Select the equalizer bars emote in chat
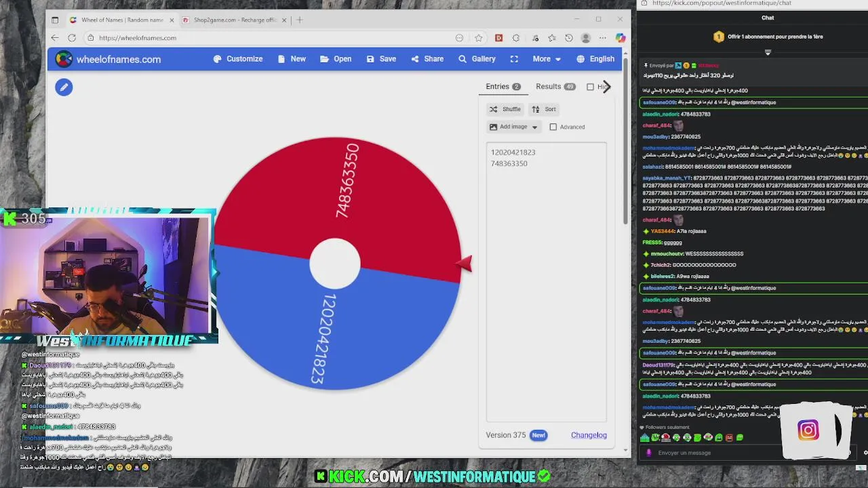This screenshot has width=868, height=488. 645,438
